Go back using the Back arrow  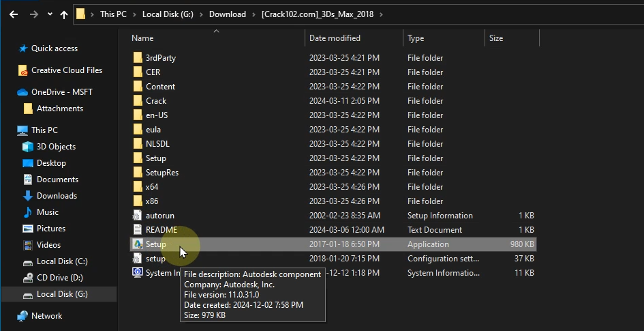tap(14, 14)
